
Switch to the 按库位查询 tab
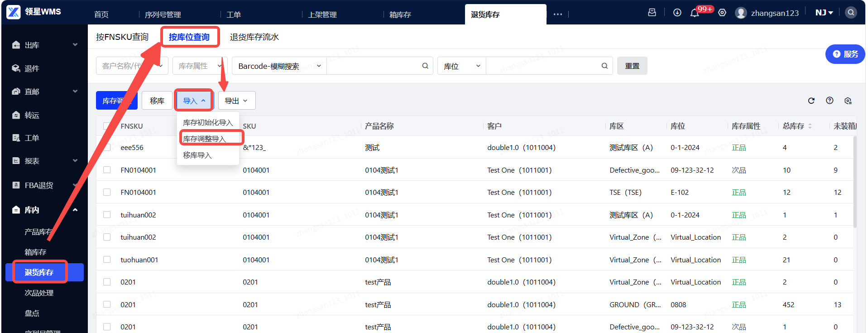point(189,37)
